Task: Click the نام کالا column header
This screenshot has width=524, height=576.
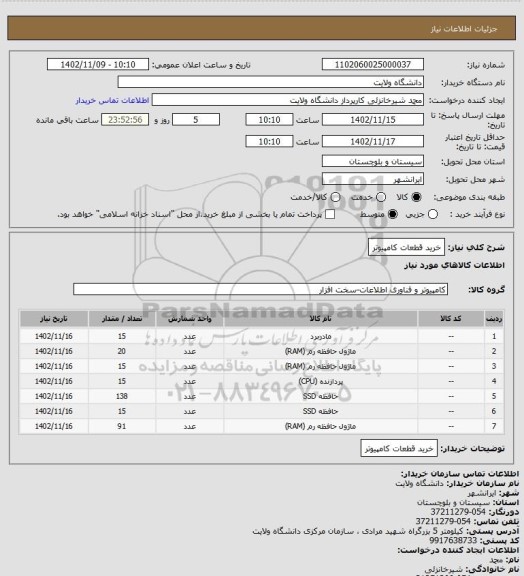Action: click(320, 319)
